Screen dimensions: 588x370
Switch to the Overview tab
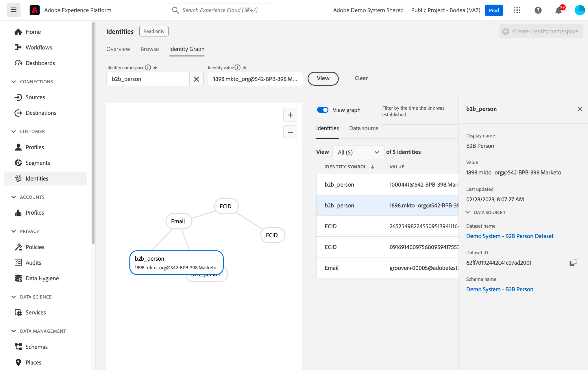(x=118, y=49)
